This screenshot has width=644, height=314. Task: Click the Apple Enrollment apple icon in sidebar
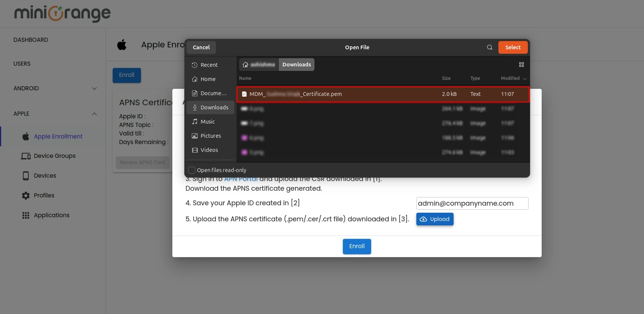[x=26, y=136]
